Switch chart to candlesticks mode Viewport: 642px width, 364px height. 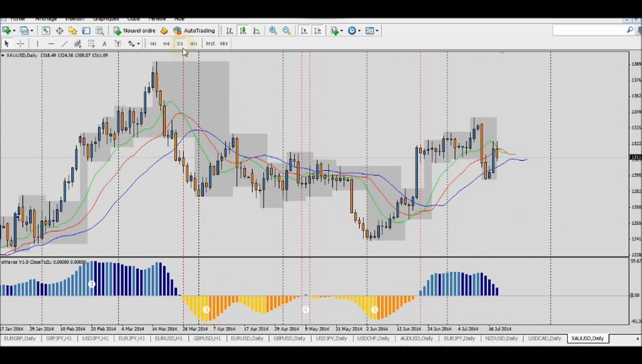tap(243, 31)
